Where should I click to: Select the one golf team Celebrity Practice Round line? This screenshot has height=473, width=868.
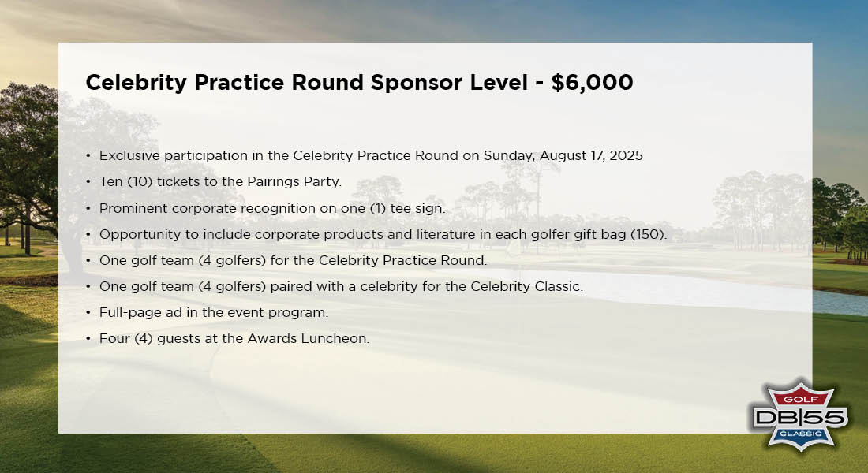(x=294, y=260)
